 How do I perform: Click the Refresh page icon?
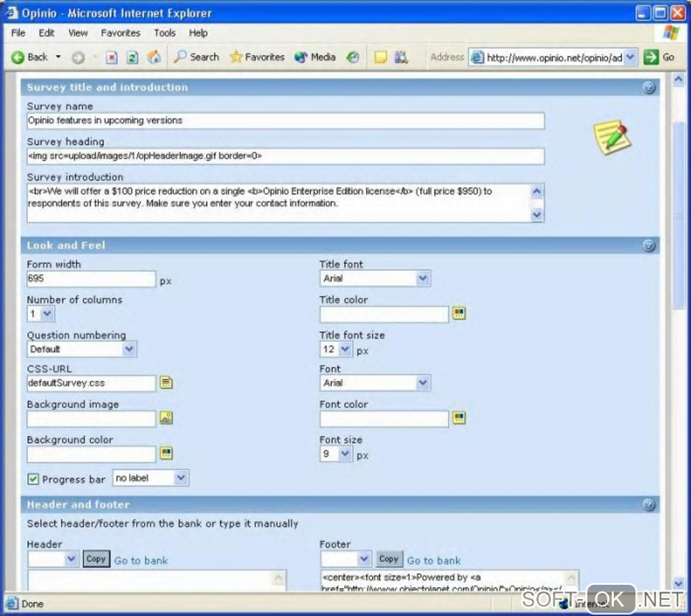pos(133,58)
